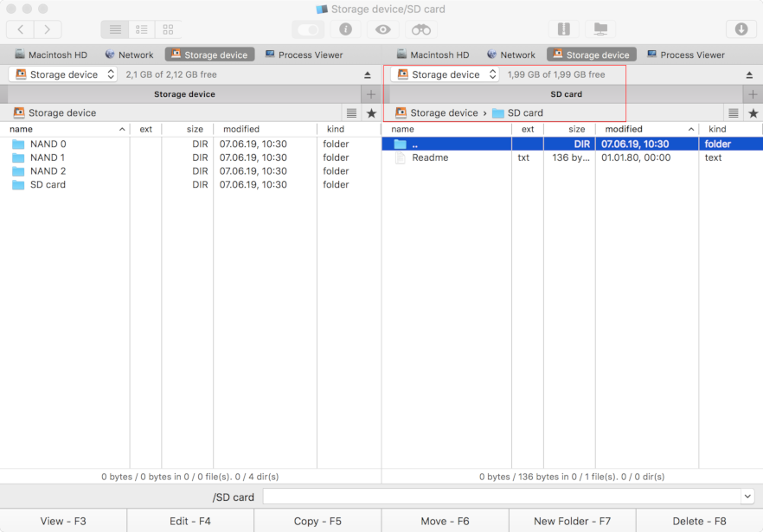Click the download queue arrow icon

(741, 29)
